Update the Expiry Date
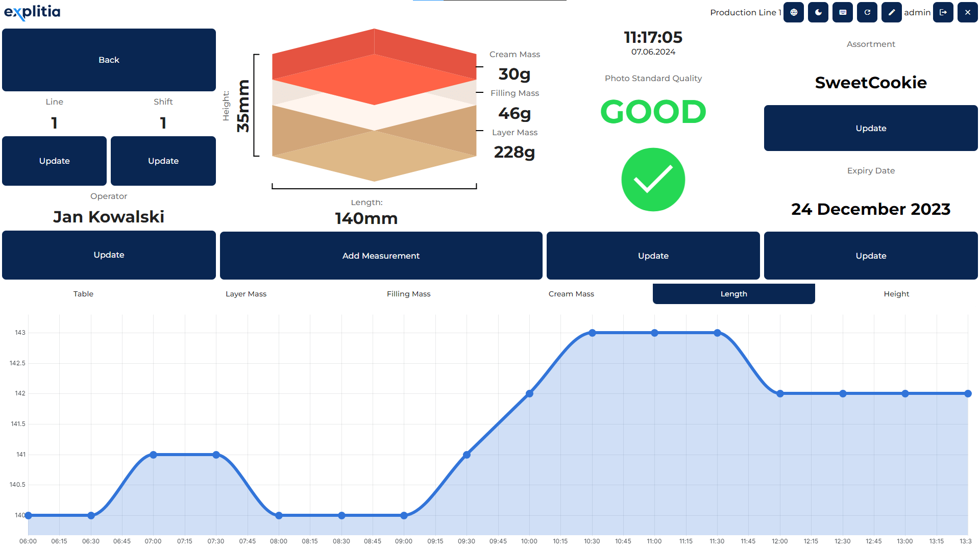This screenshot has width=980, height=551. (x=871, y=256)
